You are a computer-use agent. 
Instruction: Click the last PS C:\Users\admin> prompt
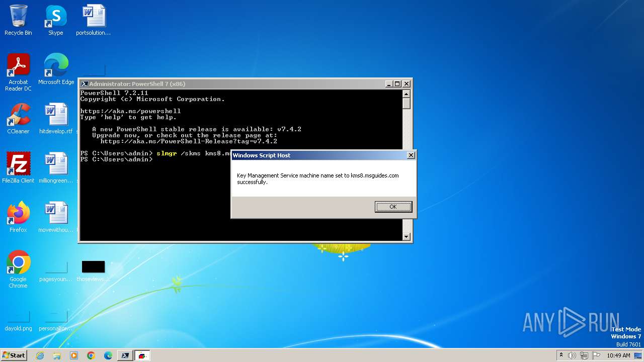coord(116,159)
